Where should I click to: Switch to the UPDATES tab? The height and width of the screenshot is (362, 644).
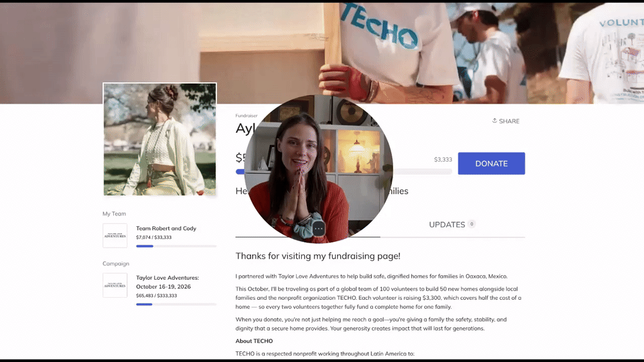tap(452, 224)
